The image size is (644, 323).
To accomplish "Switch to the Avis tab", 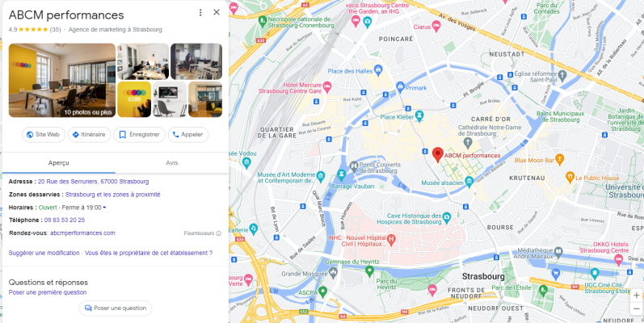I will pos(171,163).
